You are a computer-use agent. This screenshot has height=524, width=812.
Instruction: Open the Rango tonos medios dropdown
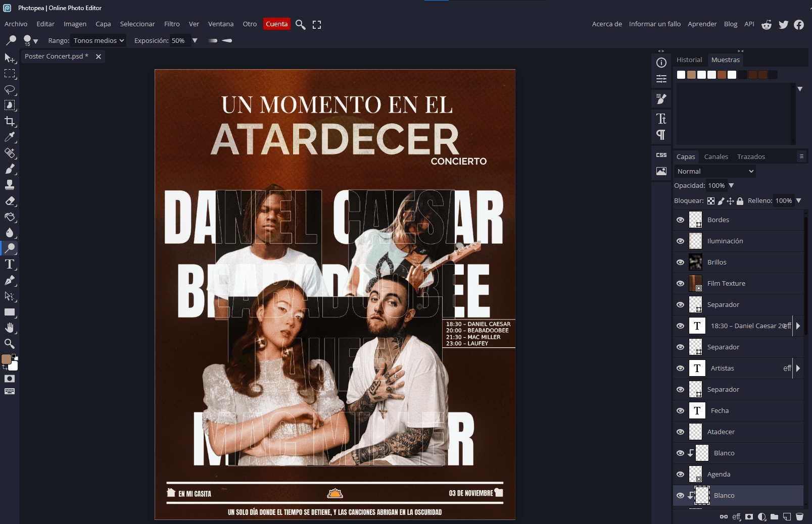coord(99,41)
